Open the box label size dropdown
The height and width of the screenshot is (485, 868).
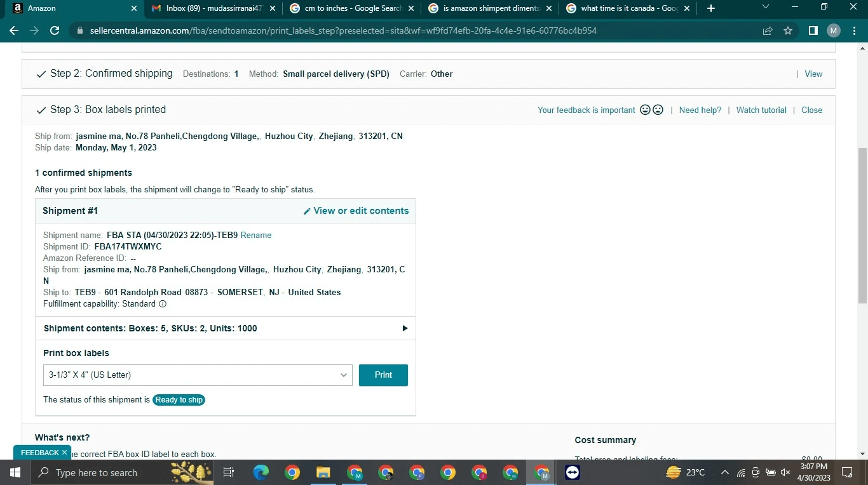[198, 375]
